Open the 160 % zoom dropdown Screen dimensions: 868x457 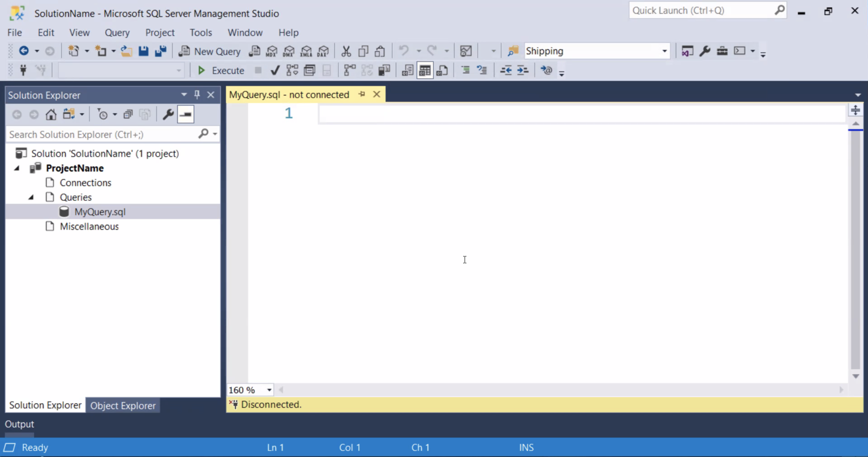269,390
